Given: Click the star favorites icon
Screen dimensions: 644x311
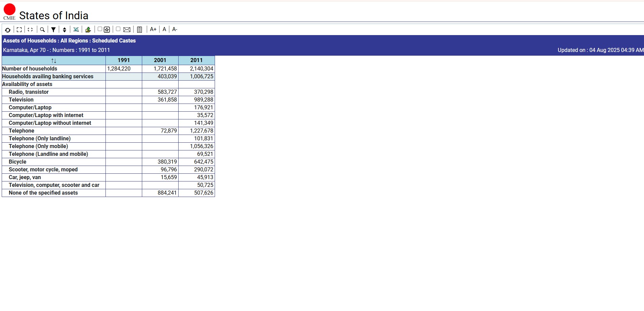Looking at the screenshot, I should click(x=107, y=30).
